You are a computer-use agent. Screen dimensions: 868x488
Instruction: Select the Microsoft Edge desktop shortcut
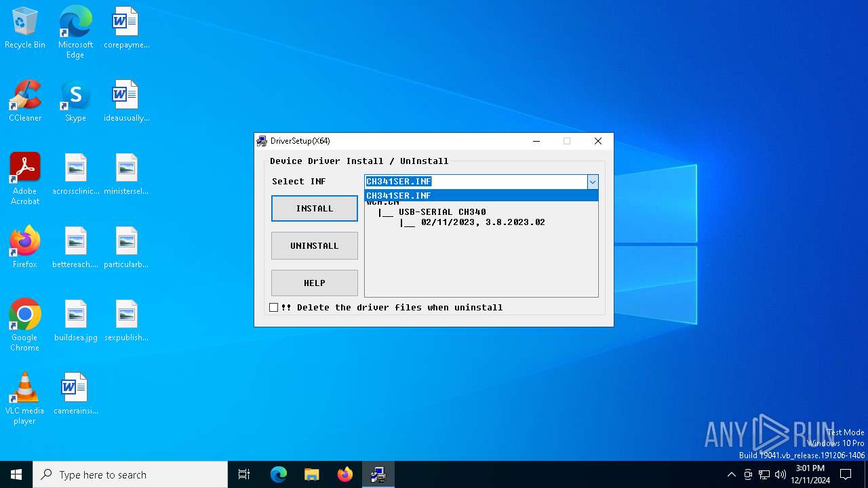pyautogui.click(x=75, y=33)
